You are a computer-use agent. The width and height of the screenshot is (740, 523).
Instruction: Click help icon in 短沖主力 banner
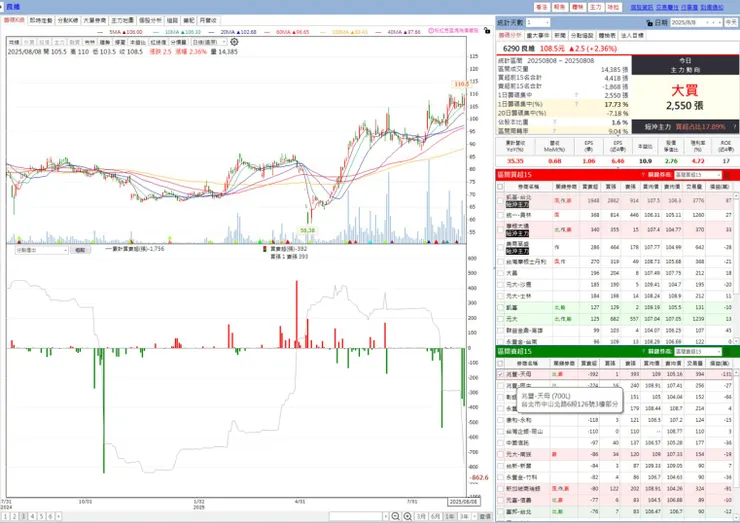coord(734,127)
